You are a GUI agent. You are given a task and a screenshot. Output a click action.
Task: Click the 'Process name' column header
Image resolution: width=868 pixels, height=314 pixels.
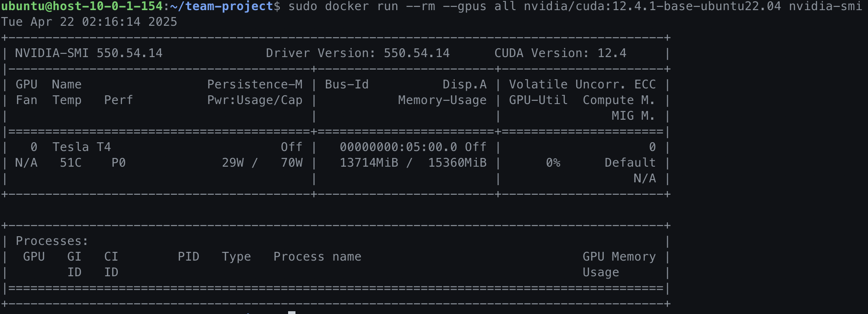coord(318,257)
